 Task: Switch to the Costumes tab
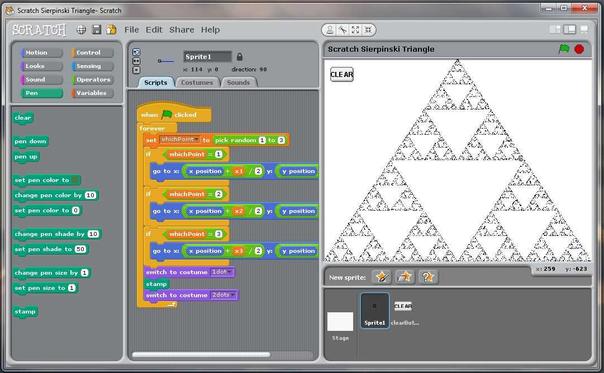(197, 82)
